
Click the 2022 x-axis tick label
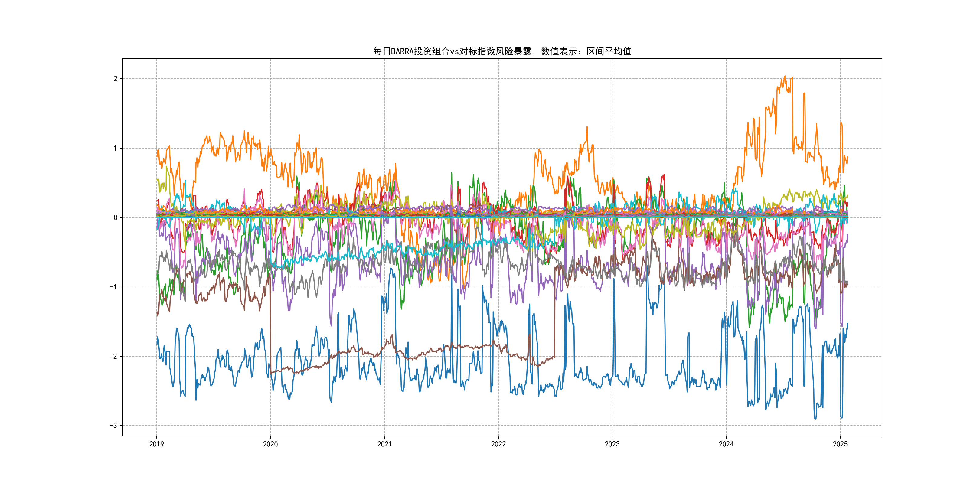point(498,444)
